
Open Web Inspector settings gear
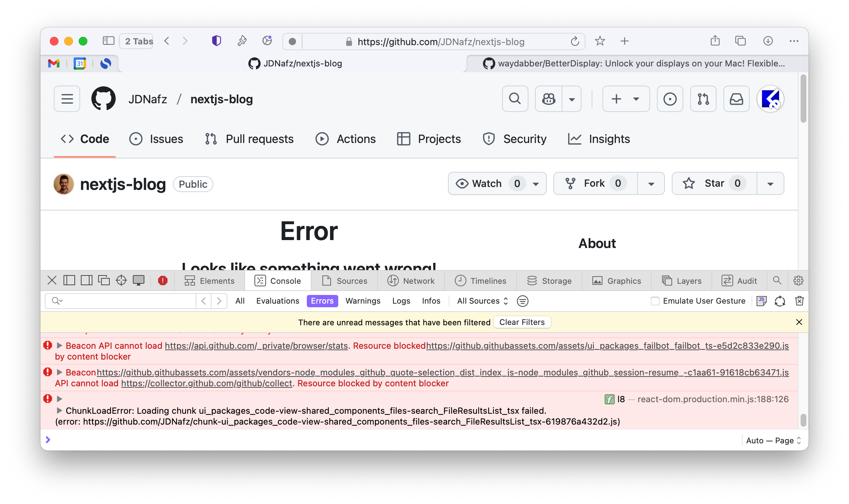[x=798, y=281]
